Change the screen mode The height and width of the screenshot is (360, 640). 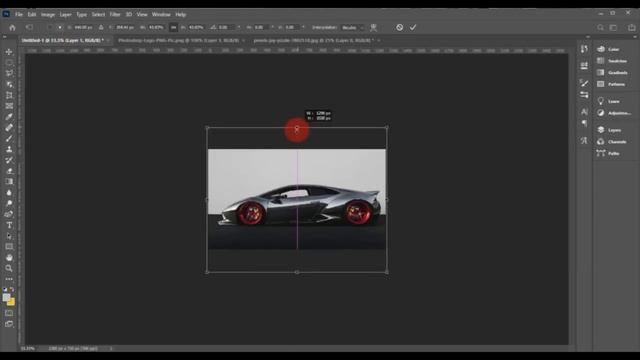tap(9, 324)
